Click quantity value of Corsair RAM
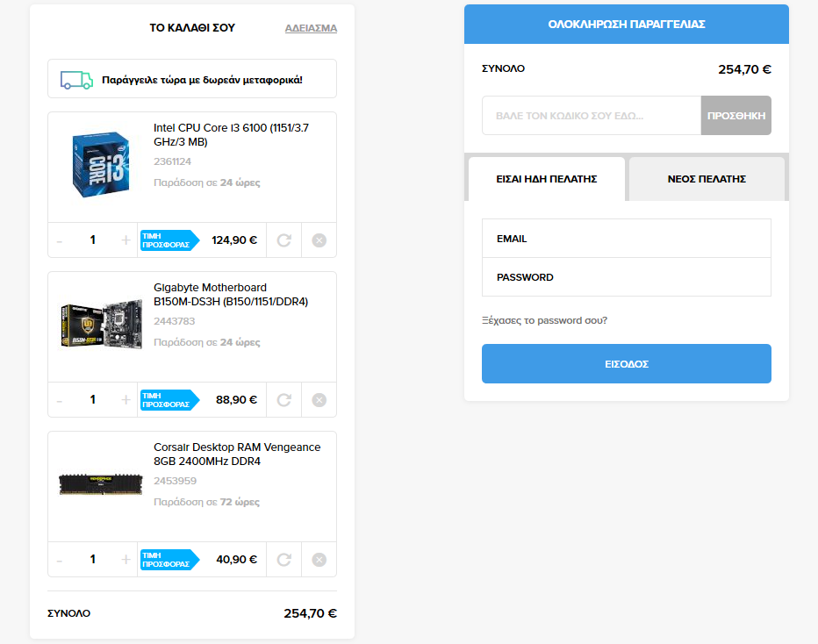This screenshot has height=644, width=818. 93,559
